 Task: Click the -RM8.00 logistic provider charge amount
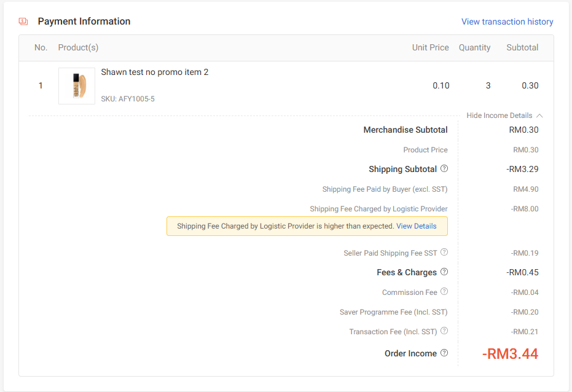pos(524,209)
